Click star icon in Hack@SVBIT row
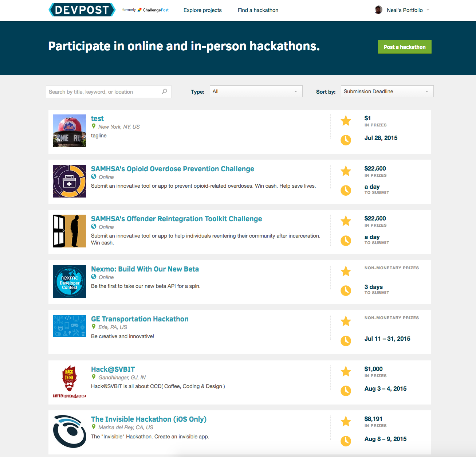This screenshot has width=476, height=457. 346,371
